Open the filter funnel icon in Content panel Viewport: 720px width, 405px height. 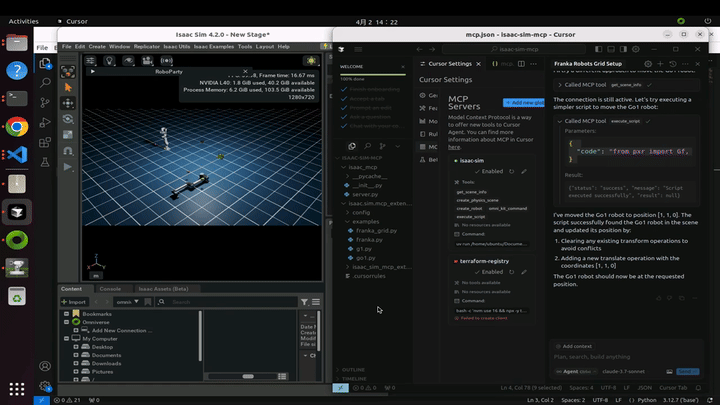[x=304, y=302]
